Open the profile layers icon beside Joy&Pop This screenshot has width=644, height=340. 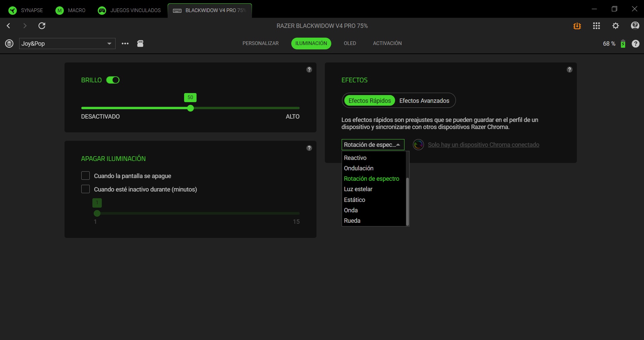point(9,44)
